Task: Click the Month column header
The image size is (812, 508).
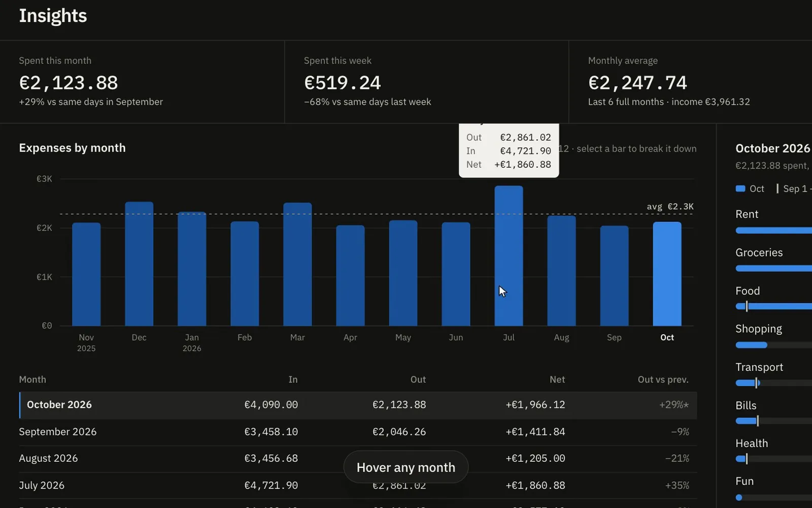Action: [32, 379]
